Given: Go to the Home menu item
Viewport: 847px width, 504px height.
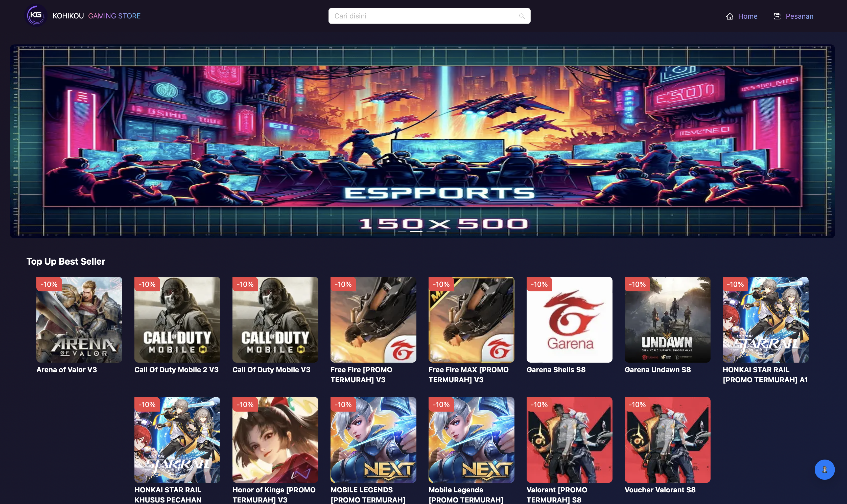Looking at the screenshot, I should click(747, 16).
